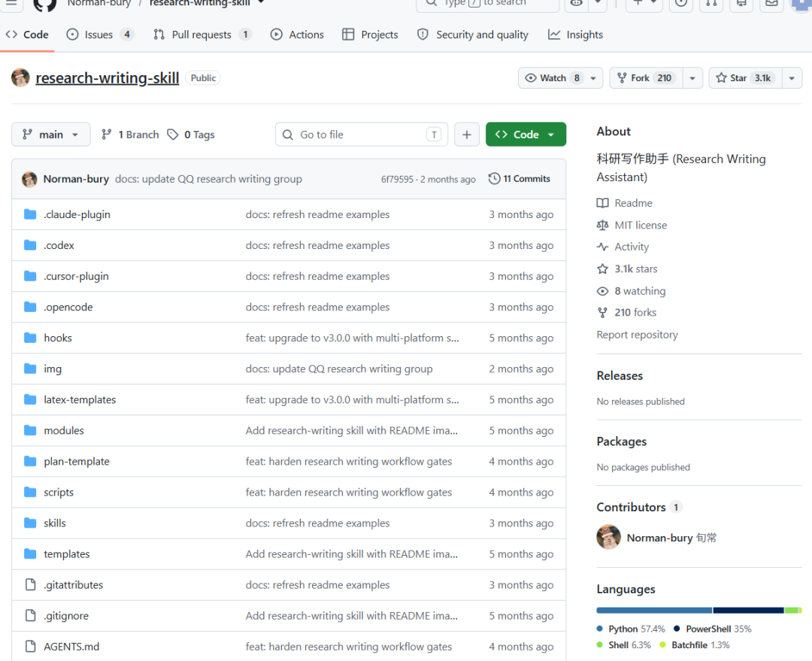This screenshot has width=812, height=661.
Task: Click the GitHub logo icon
Action: (44, 5)
